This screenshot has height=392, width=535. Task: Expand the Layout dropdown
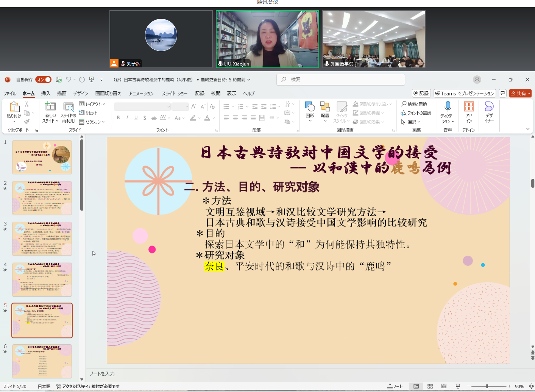[92, 104]
